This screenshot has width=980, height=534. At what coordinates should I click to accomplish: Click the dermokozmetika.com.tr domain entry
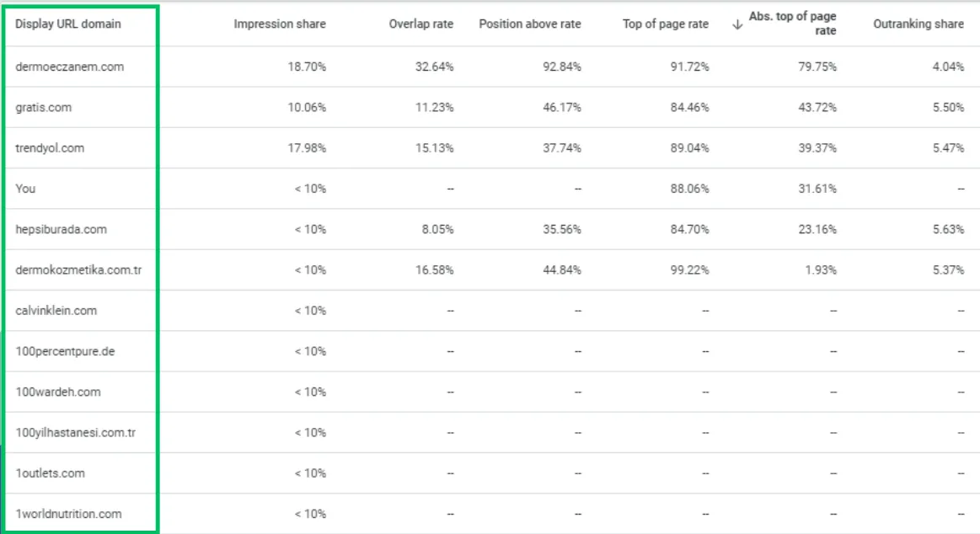pyautogui.click(x=78, y=270)
